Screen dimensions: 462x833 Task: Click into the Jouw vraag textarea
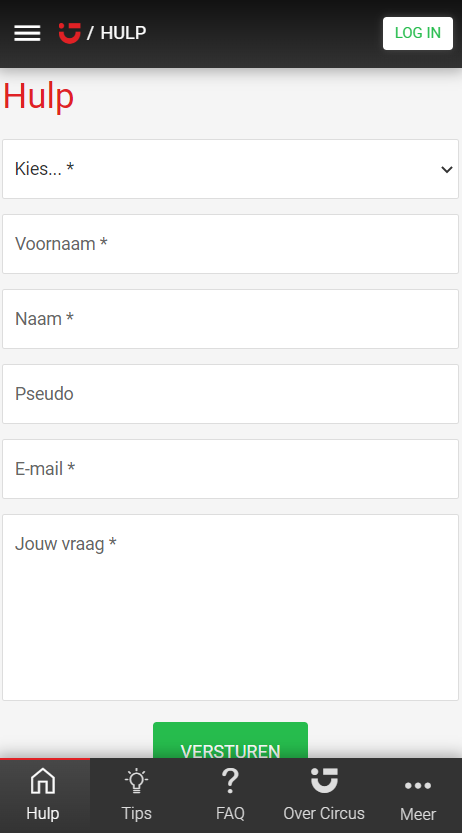pyautogui.click(x=230, y=607)
